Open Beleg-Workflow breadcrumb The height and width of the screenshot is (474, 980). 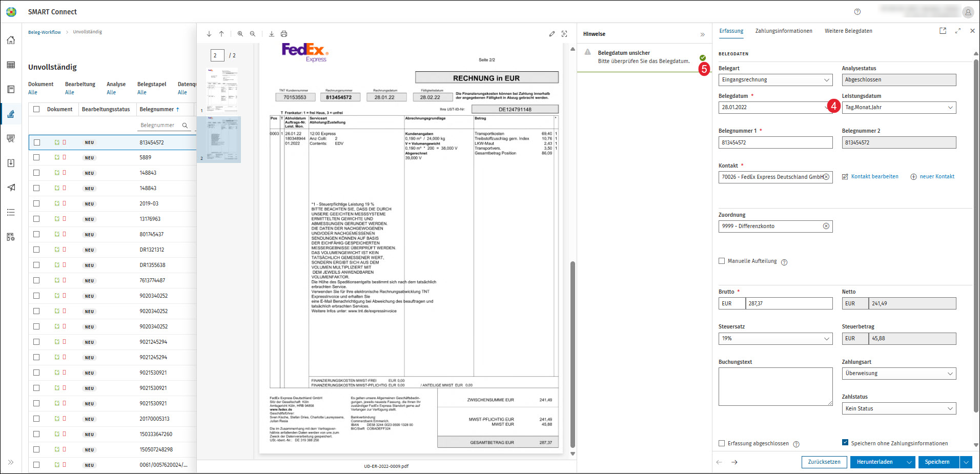45,32
